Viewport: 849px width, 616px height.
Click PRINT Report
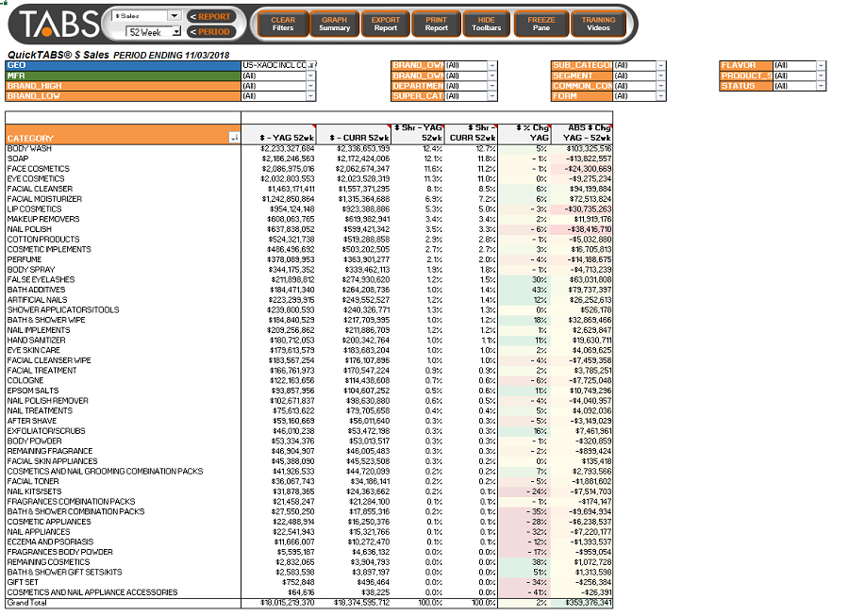tap(436, 24)
